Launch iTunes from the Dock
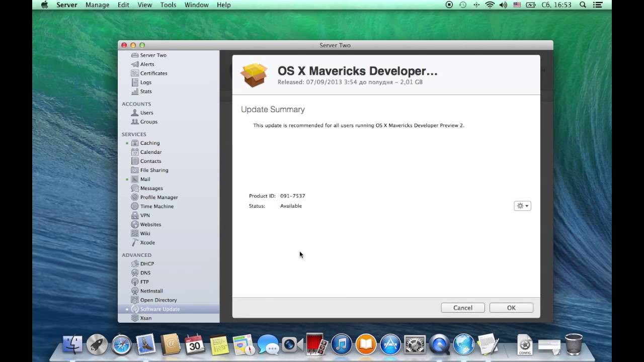This screenshot has width=644, height=362. click(342, 344)
